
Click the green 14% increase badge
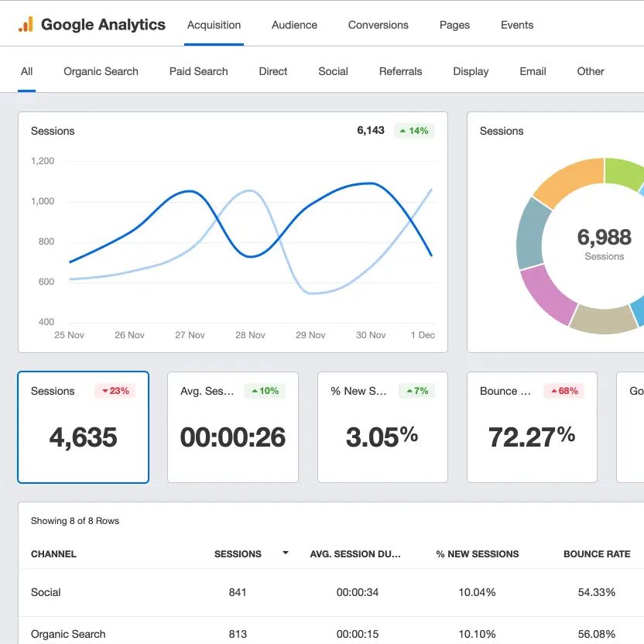coord(414,131)
